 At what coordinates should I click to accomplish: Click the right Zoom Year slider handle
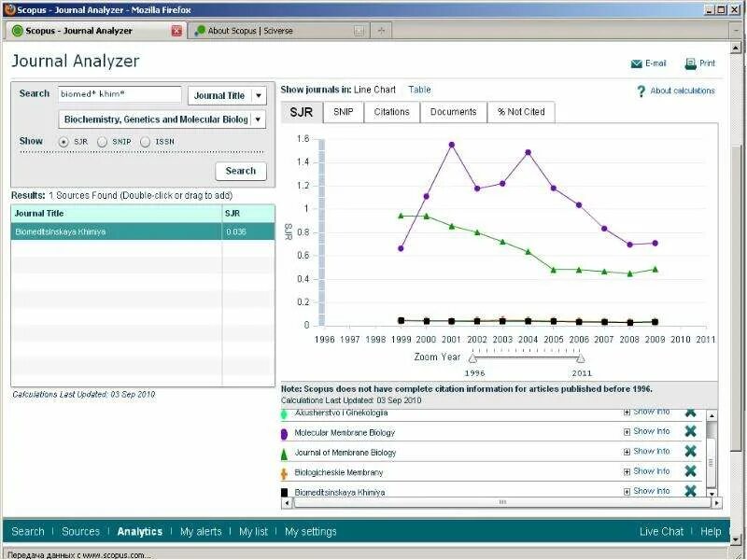580,358
